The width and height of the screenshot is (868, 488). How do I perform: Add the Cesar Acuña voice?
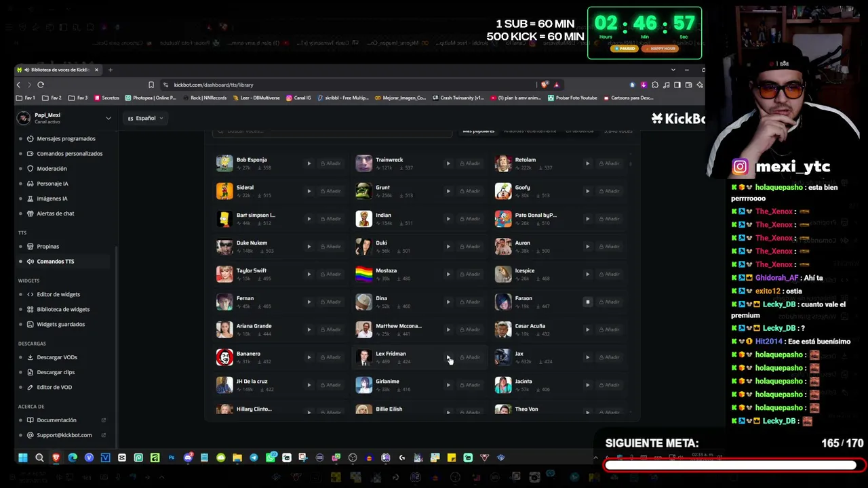click(x=610, y=329)
